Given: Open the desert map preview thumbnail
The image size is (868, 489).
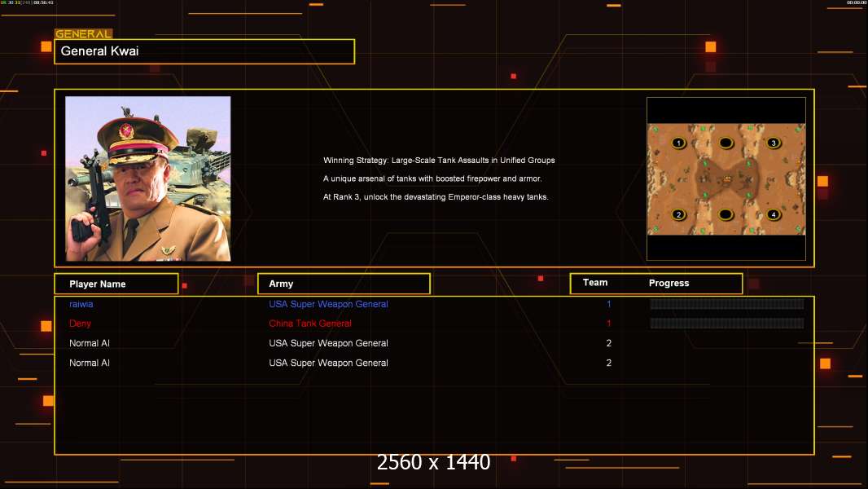Looking at the screenshot, I should pos(726,178).
